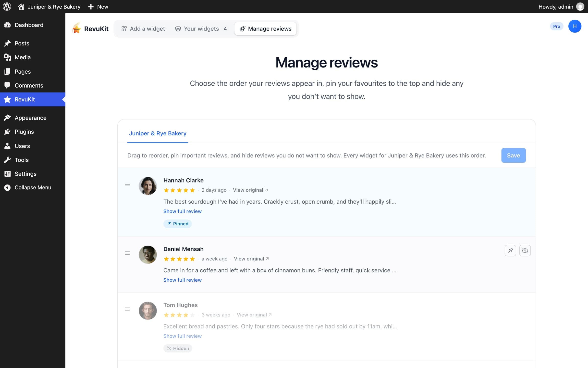Pin Daniel Mensah's review

click(510, 250)
